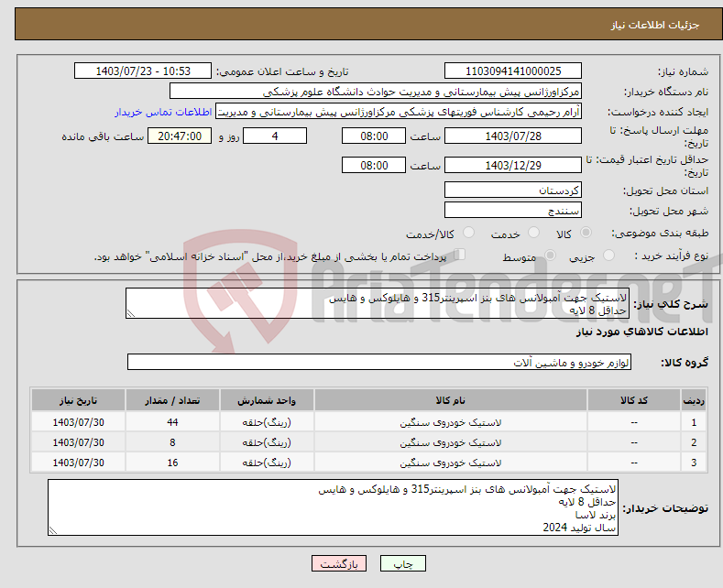Screen dimensions: 723x588
Task: Click the announcement date field 1403/07/23 - 10:53
Action: point(143,71)
